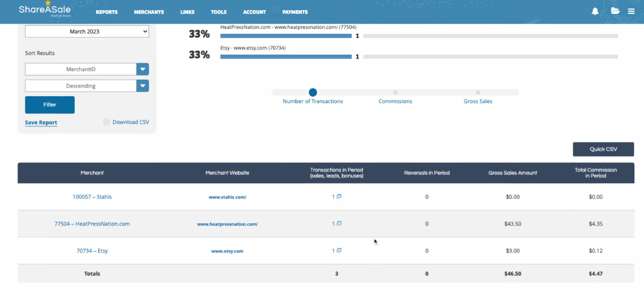This screenshot has height=302, width=644.
Task: Select Commissions chart view
Action: click(x=395, y=93)
